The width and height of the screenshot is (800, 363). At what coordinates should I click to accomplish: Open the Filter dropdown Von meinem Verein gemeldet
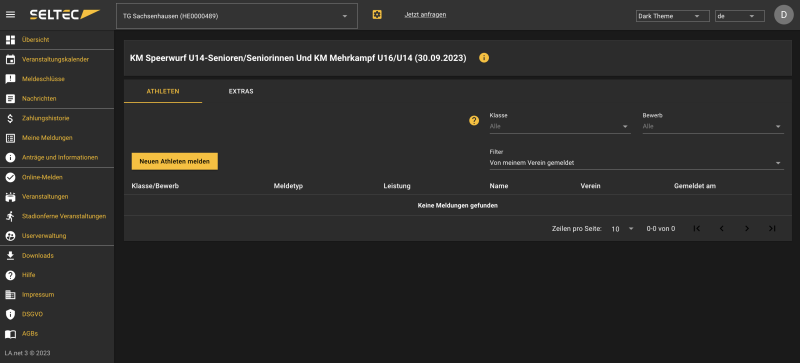(636, 163)
